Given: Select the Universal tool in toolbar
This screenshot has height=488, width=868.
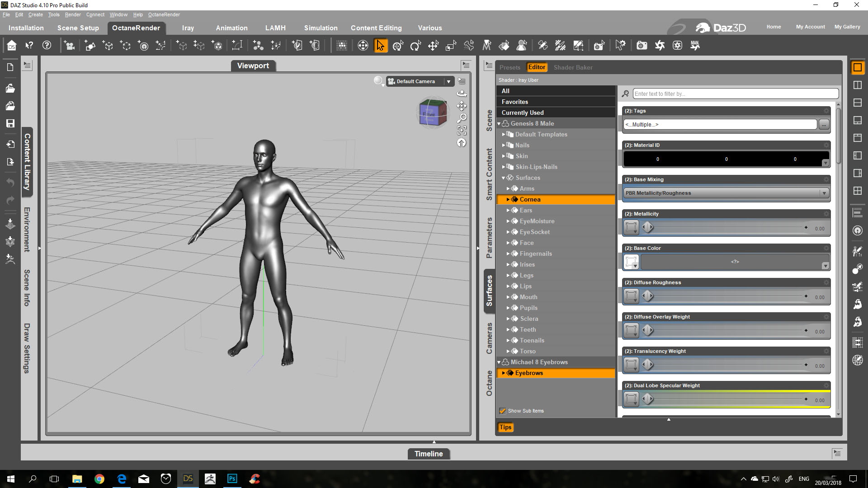Looking at the screenshot, I should pos(398,46).
